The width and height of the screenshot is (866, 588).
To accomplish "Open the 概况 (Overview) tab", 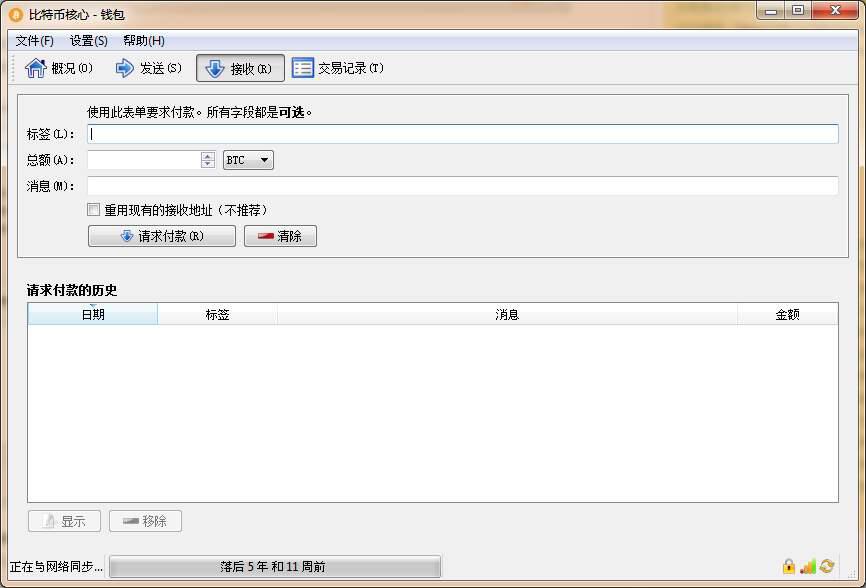I will tap(59, 68).
